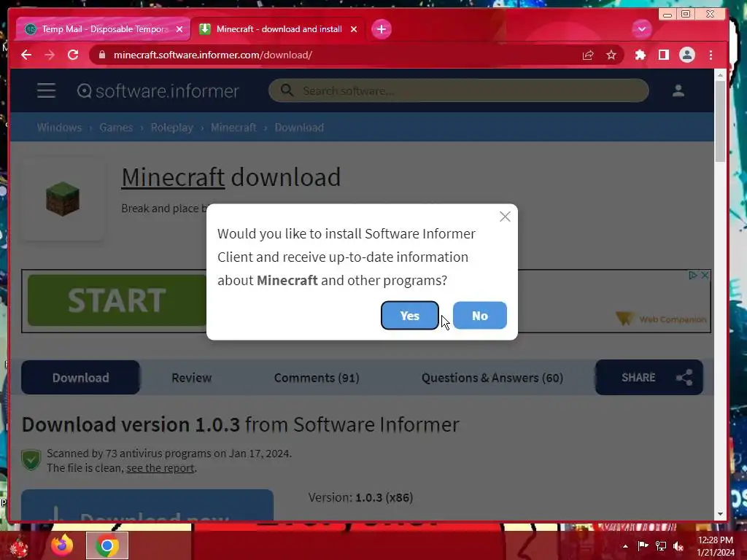Click the page vertical scrollbar thumb
Screen dimensions: 747x560
point(720,122)
